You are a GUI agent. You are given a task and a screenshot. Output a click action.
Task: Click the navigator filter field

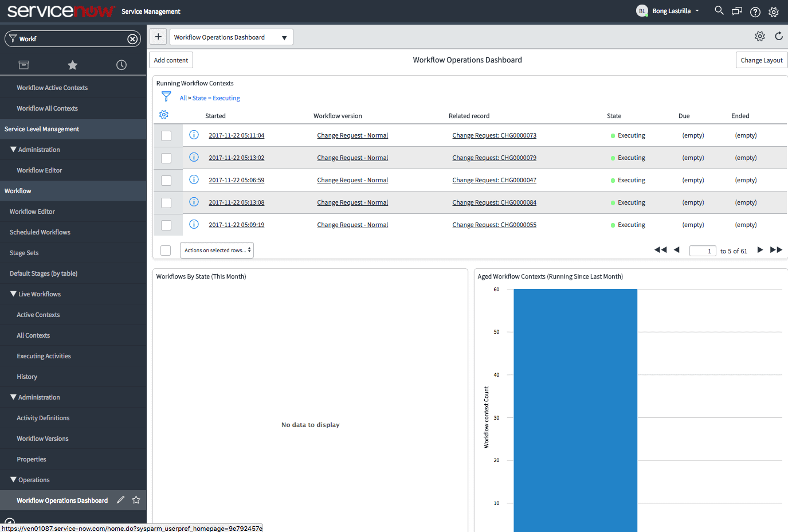[x=73, y=39]
